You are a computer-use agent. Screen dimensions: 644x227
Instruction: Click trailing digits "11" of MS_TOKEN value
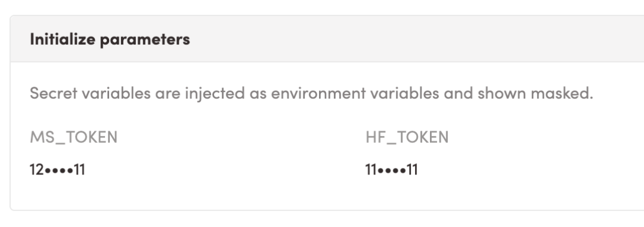[79, 170]
